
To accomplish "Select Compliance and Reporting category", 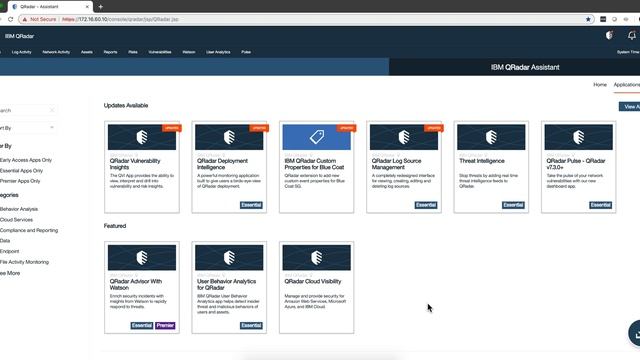I will (29, 230).
